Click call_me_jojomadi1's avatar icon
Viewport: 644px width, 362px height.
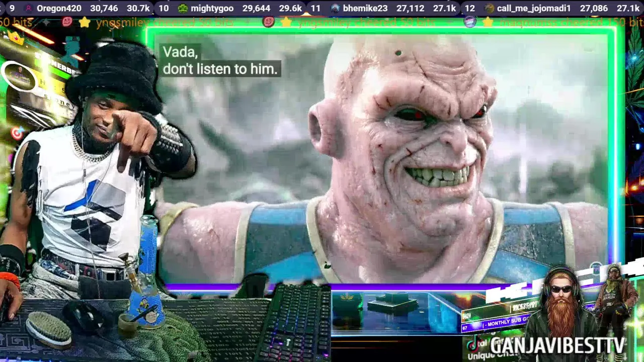click(x=490, y=9)
